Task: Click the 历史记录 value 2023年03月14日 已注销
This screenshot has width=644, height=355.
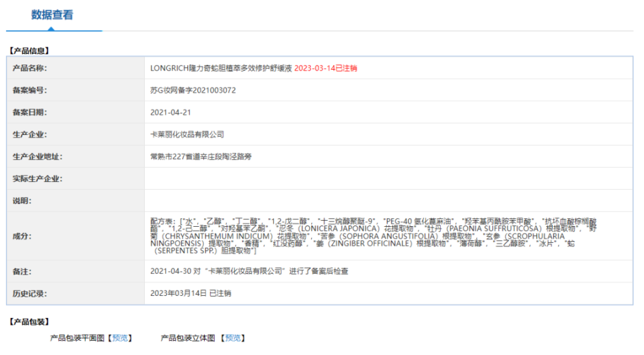Action: point(191,293)
